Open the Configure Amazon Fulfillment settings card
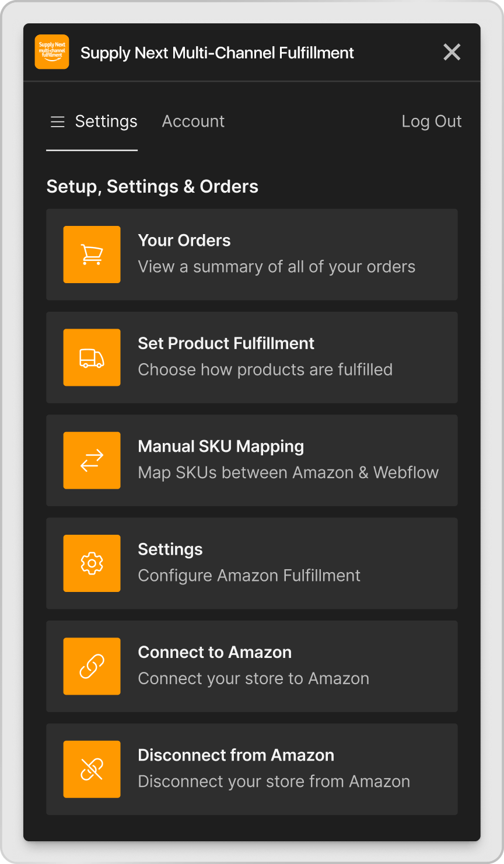Image resolution: width=504 pixels, height=864 pixels. point(251,563)
